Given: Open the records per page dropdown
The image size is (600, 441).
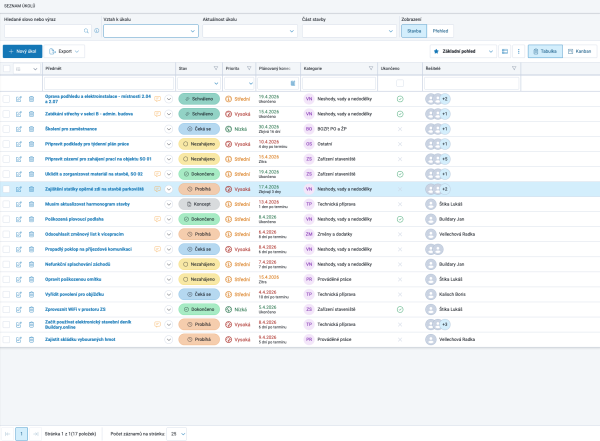Looking at the screenshot, I should [176, 434].
